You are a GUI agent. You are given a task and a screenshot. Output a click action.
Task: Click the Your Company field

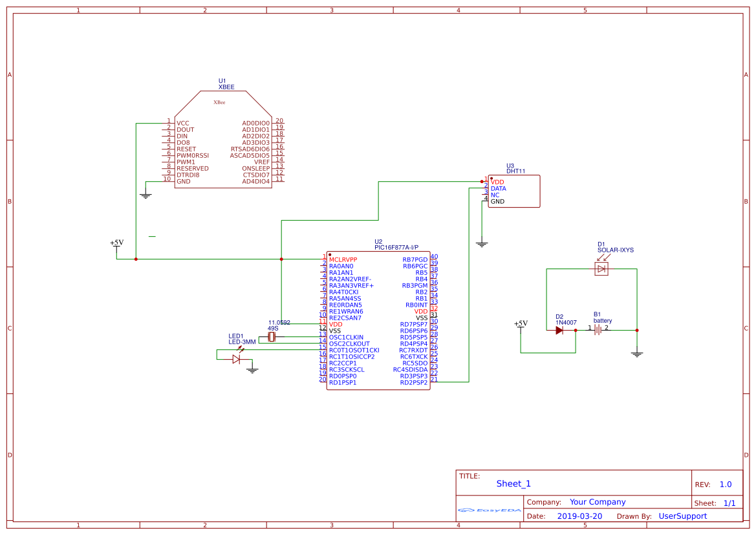coord(598,502)
